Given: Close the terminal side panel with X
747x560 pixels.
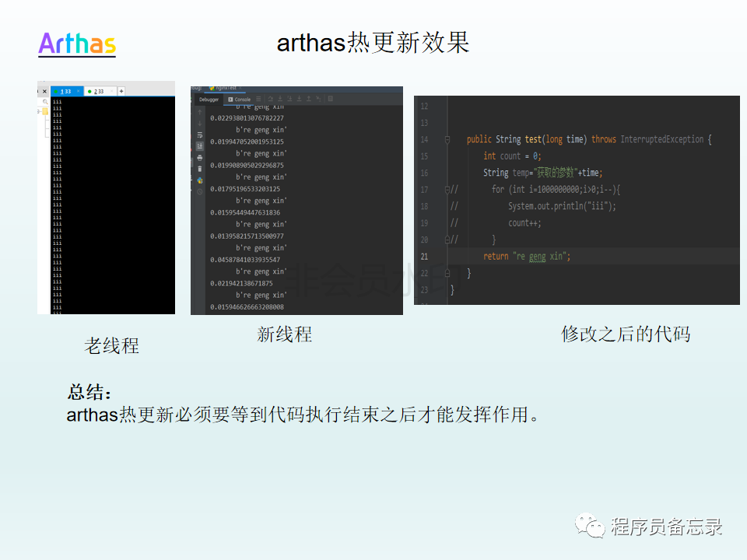Looking at the screenshot, I should (44, 92).
